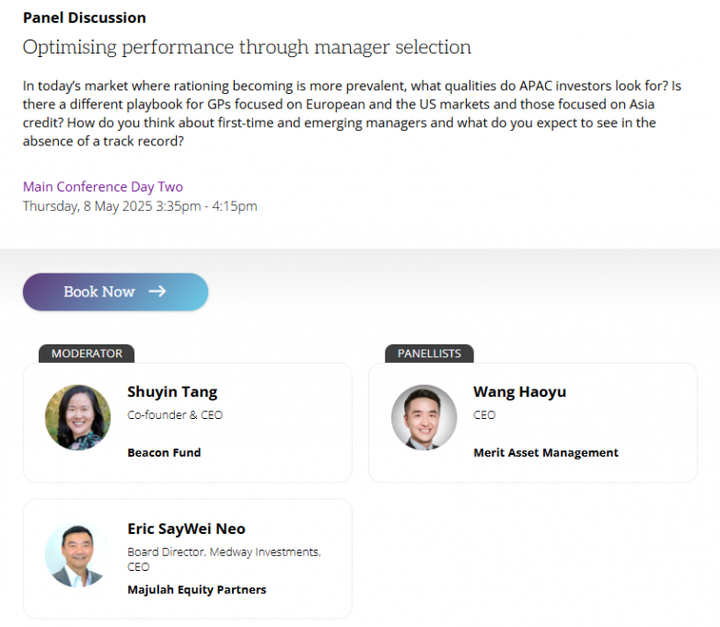This screenshot has width=720, height=627.
Task: Click the Book Now button
Action: point(115,292)
